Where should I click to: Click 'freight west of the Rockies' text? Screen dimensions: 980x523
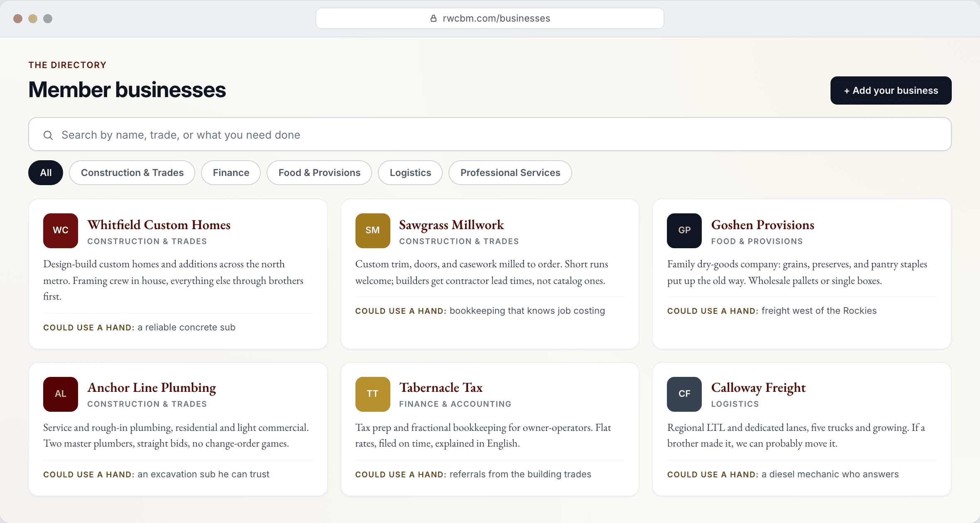click(819, 311)
